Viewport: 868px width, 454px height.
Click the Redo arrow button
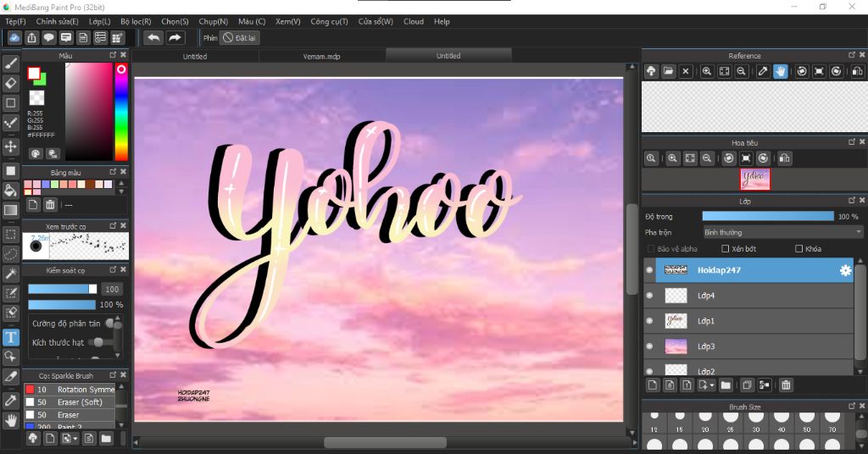coord(175,37)
